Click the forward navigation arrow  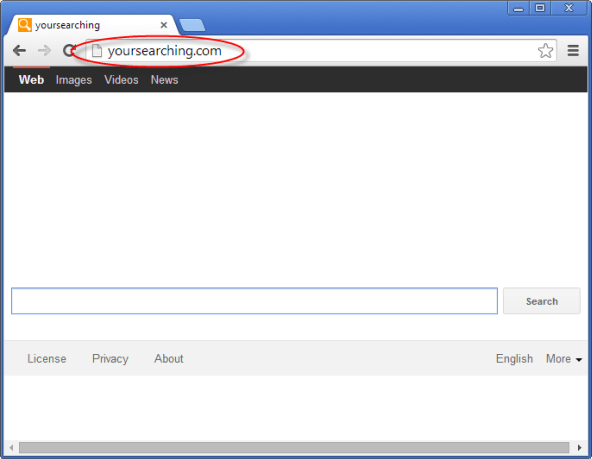coord(45,50)
